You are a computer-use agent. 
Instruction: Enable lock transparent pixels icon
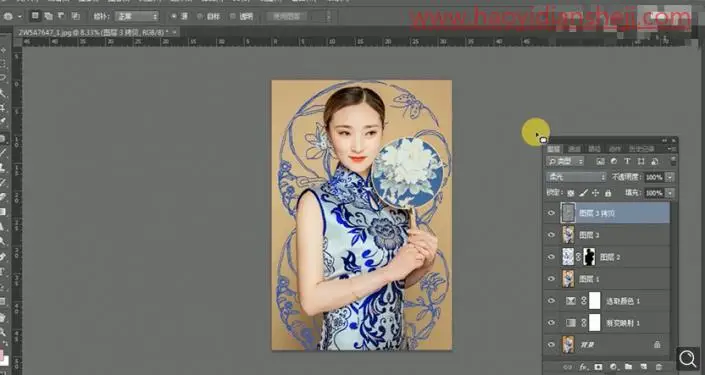pyautogui.click(x=571, y=193)
